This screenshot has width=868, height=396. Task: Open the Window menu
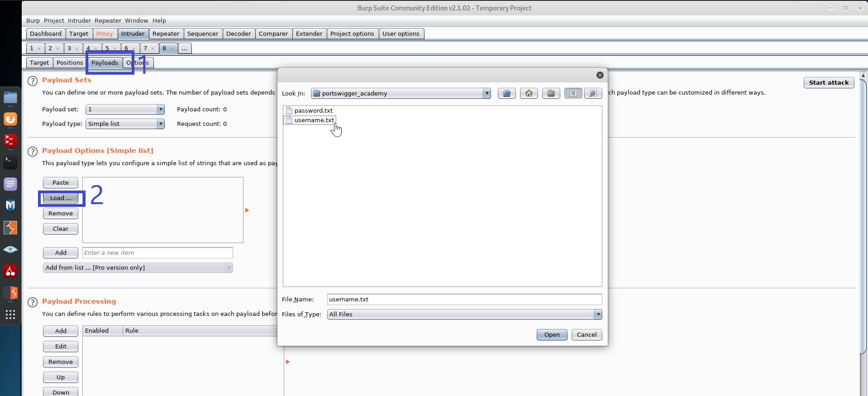[137, 21]
